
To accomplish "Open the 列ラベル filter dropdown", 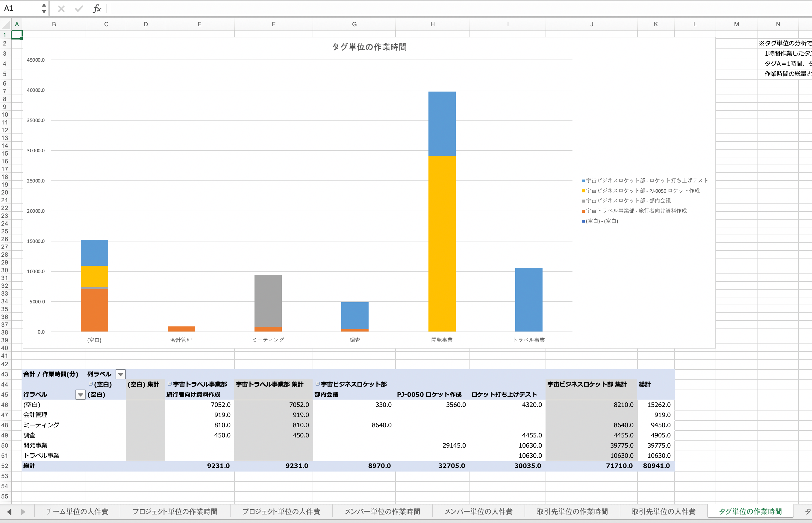I will (x=121, y=374).
